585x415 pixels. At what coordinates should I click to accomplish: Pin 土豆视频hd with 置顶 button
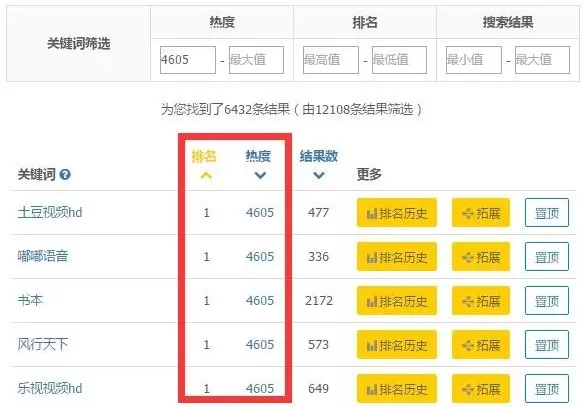547,213
